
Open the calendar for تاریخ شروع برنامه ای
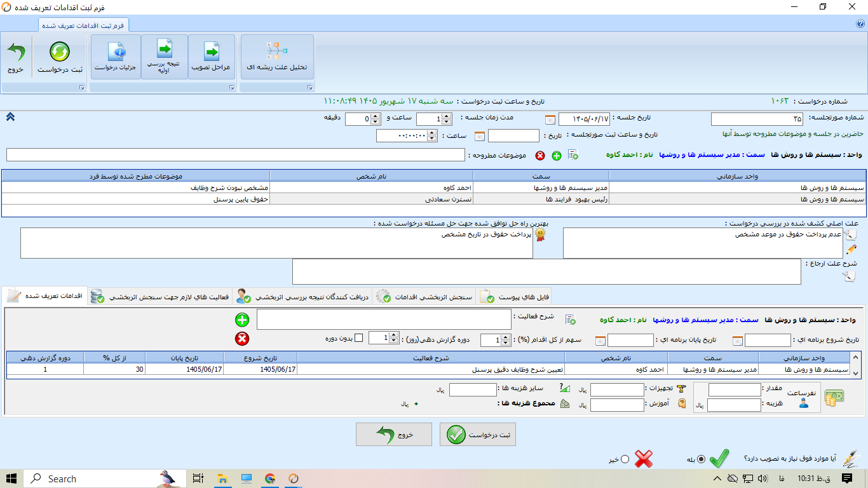[x=737, y=341]
